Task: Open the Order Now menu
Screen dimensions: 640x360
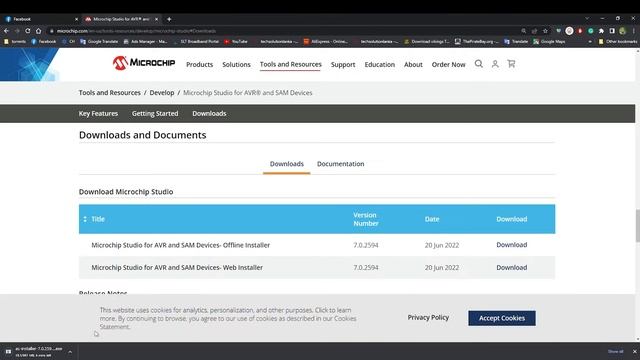Action: [448, 64]
